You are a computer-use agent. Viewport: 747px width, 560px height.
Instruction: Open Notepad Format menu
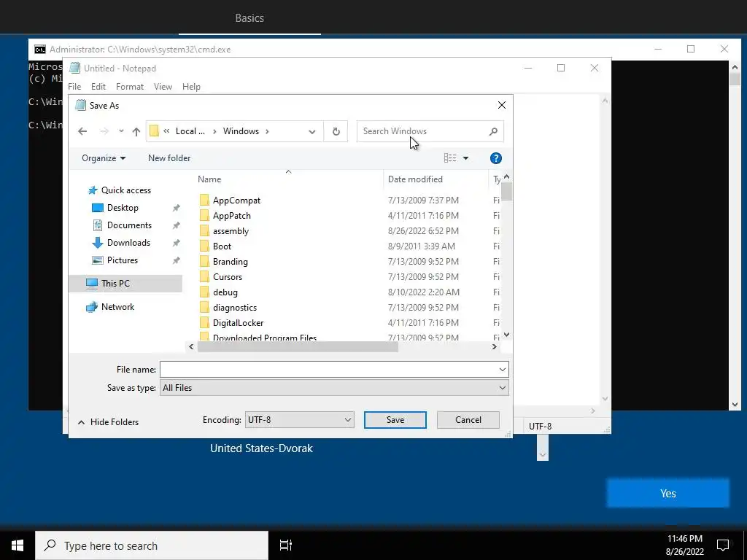point(130,87)
